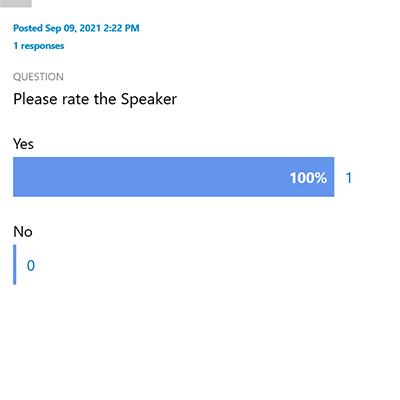Click the 2021 year in posted date
400x400 pixels.
(x=90, y=28)
